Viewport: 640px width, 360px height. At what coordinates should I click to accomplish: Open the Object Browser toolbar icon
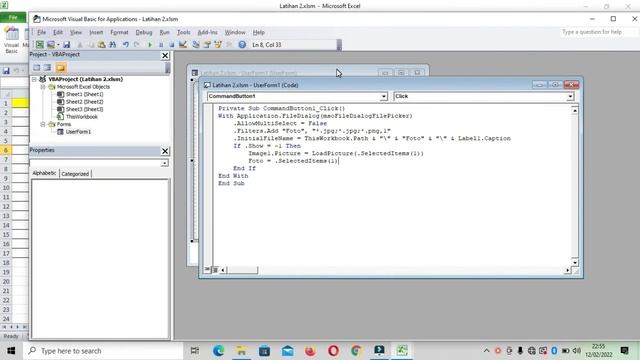pos(218,44)
